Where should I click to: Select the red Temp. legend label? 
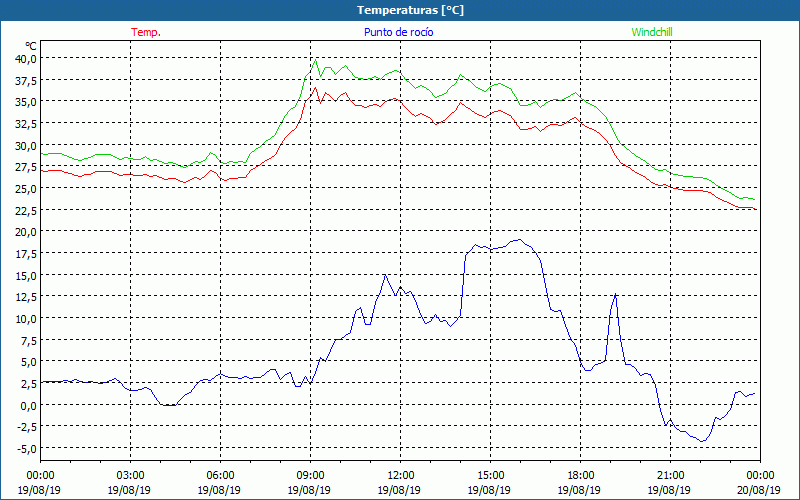(146, 32)
